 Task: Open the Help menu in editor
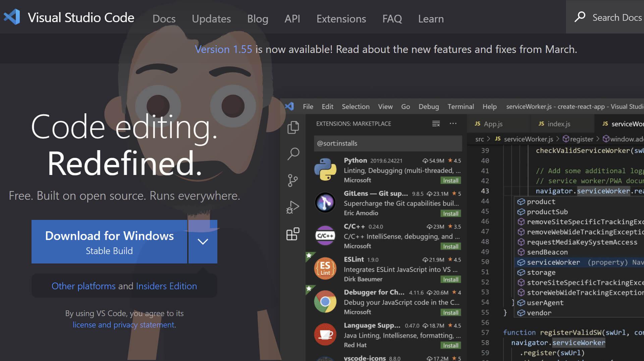(489, 107)
